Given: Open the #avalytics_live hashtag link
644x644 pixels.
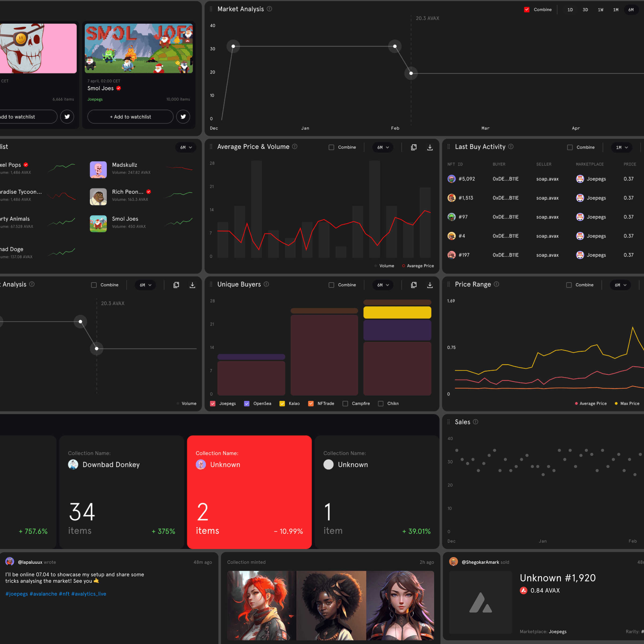Looking at the screenshot, I should click(89, 594).
